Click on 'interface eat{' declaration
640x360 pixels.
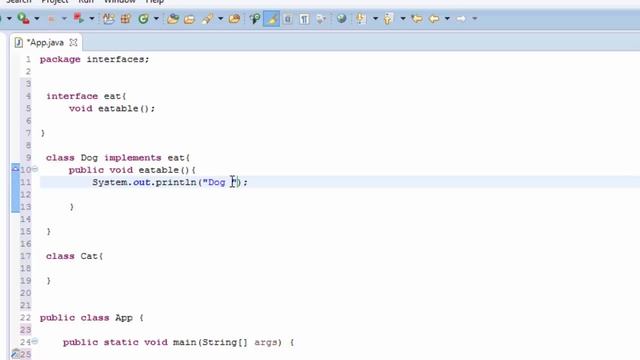point(86,96)
